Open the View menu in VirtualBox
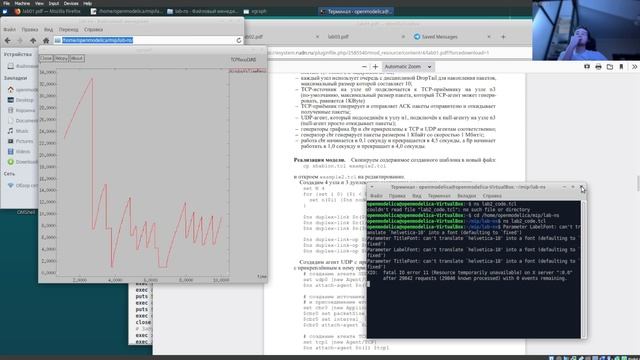This screenshot has width=640, height=360. click(39, 3)
